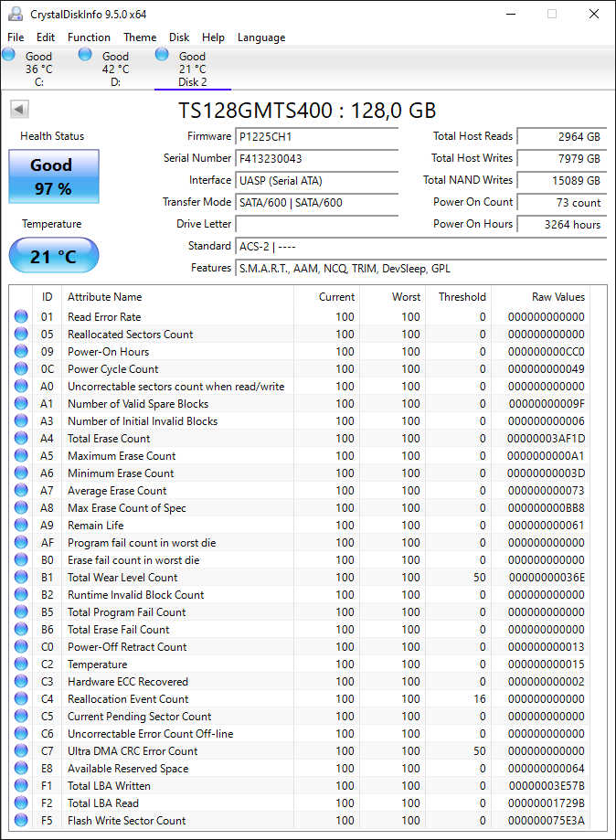Click status icon for Runtime Invalid Block Count
This screenshot has width=616, height=840.
click(x=21, y=595)
